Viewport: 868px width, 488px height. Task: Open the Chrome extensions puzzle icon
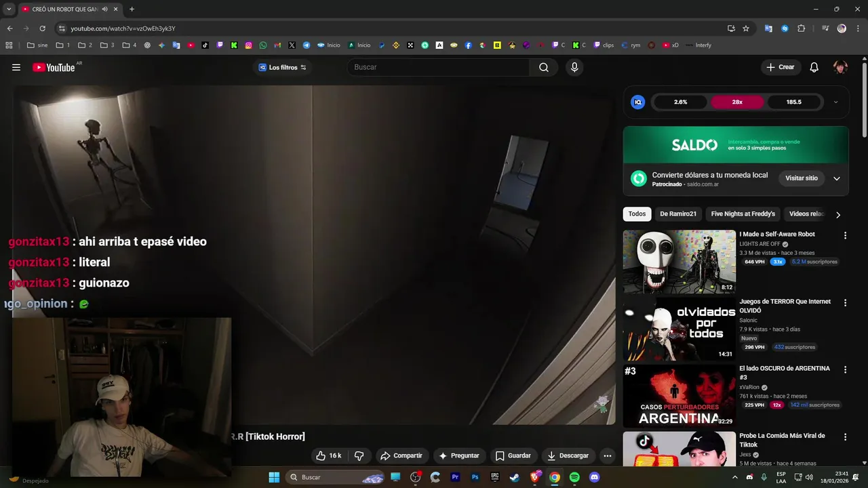point(802,28)
